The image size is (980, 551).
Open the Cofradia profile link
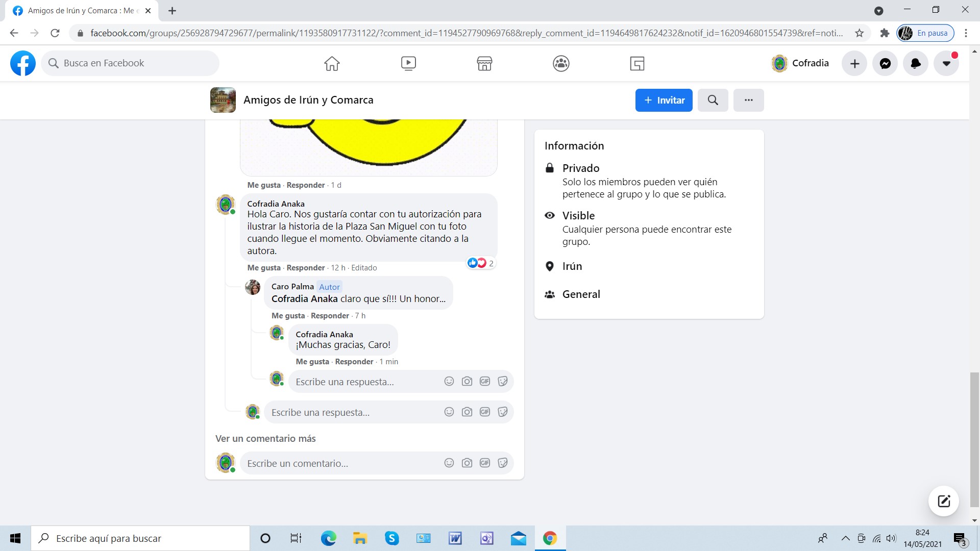click(800, 63)
